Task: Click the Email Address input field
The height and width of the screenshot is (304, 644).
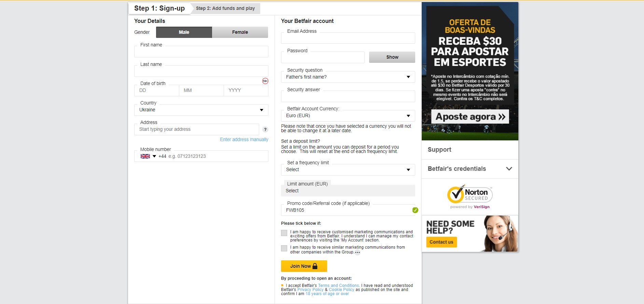Action: click(348, 38)
